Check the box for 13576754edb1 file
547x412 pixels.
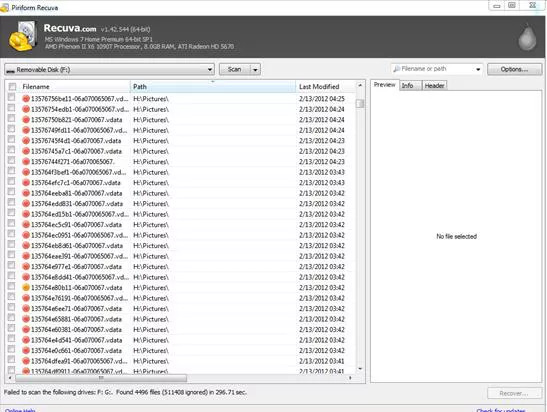[12, 108]
